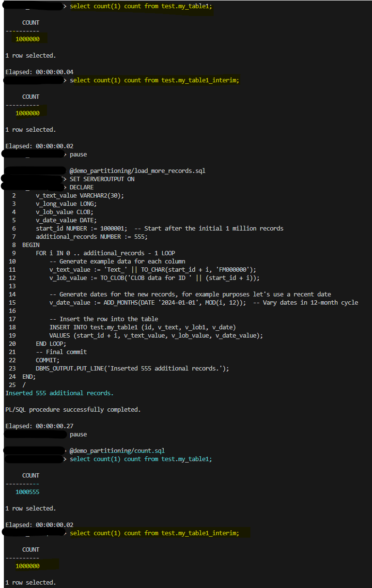Screen dimensions: 372x588
Task: Click the PL/SQL procedure successfully completed message
Action: (73, 409)
